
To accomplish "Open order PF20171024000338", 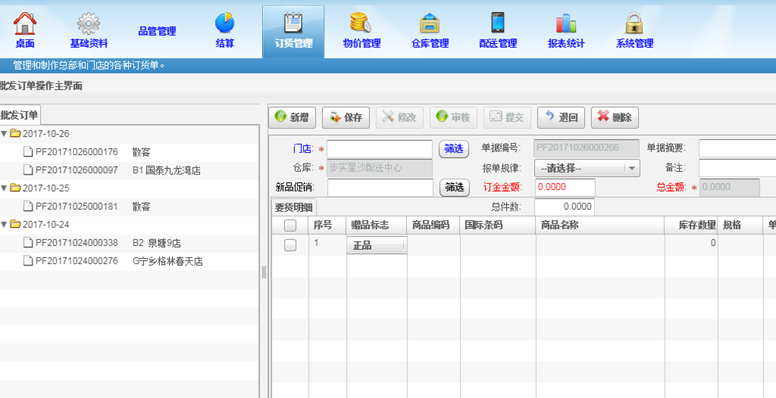I will (x=77, y=243).
